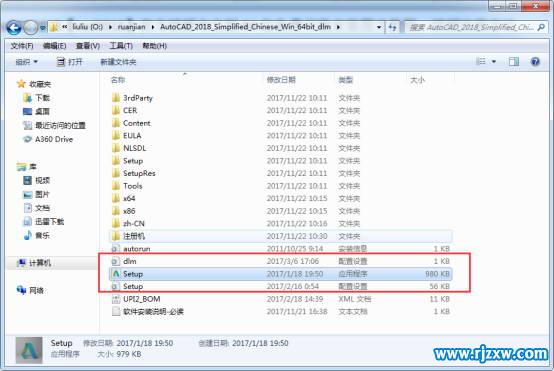
Task: Open the 视频 library
Action: tap(36, 181)
